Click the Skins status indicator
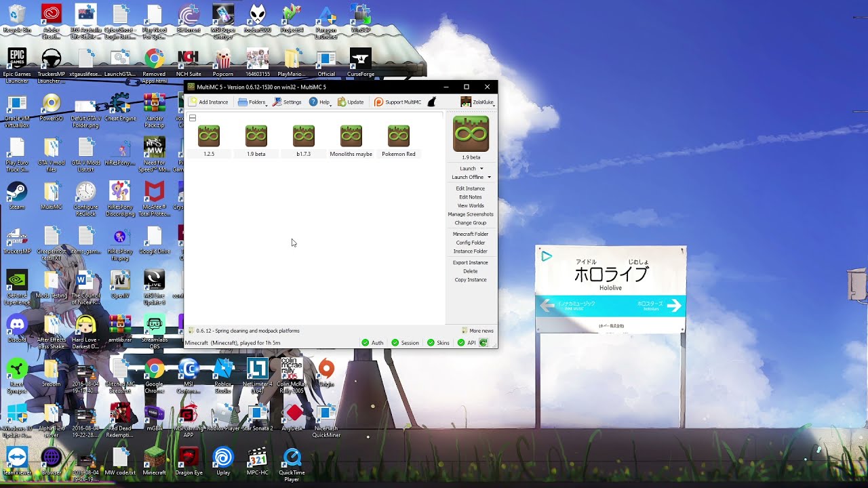This screenshot has width=868, height=488. click(438, 343)
